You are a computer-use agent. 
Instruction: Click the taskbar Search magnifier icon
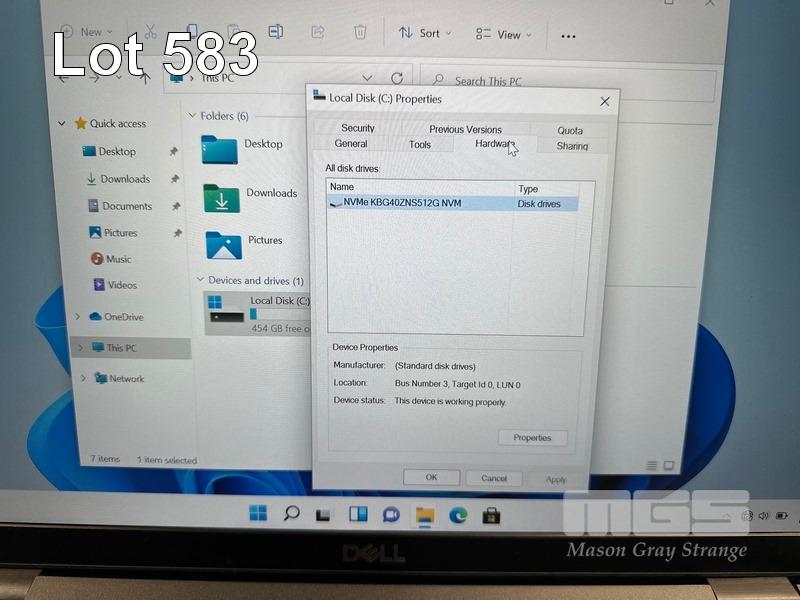click(291, 514)
